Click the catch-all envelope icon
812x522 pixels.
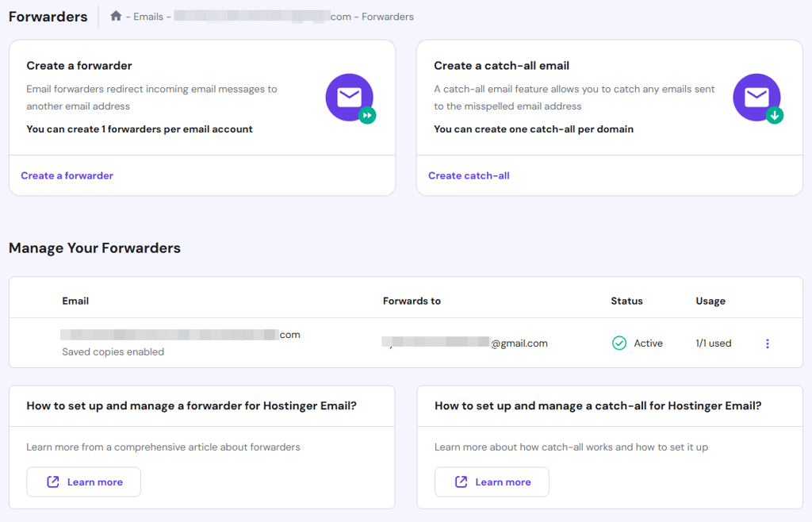[757, 98]
